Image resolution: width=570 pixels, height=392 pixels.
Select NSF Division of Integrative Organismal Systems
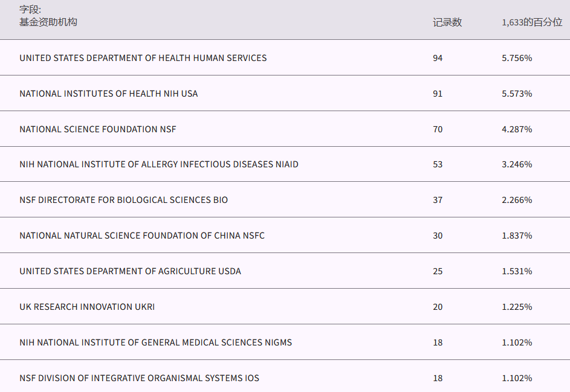point(139,378)
